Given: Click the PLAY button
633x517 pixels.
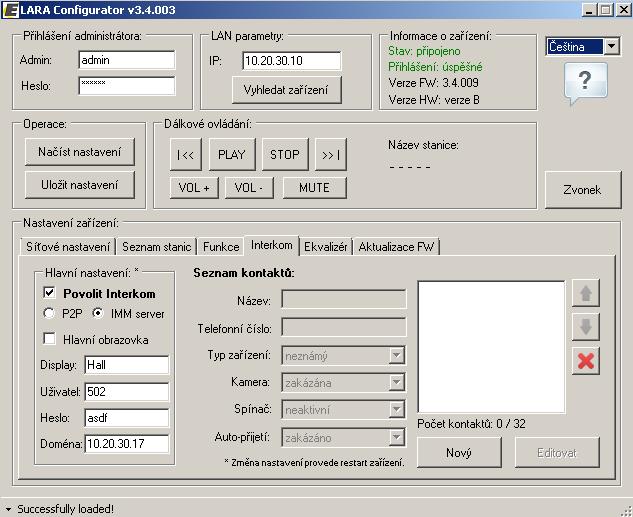Looking at the screenshot, I should 232,155.
